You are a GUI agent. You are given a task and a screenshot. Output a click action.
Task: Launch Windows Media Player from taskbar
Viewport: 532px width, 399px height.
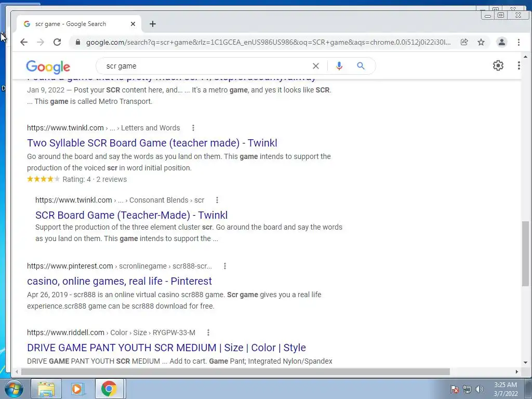coord(77,389)
